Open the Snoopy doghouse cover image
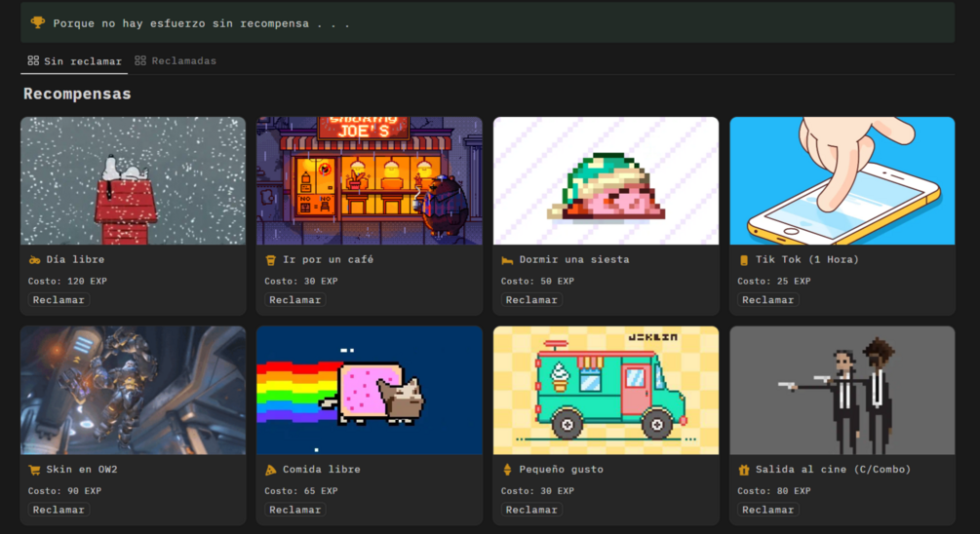The image size is (980, 534). tap(134, 180)
